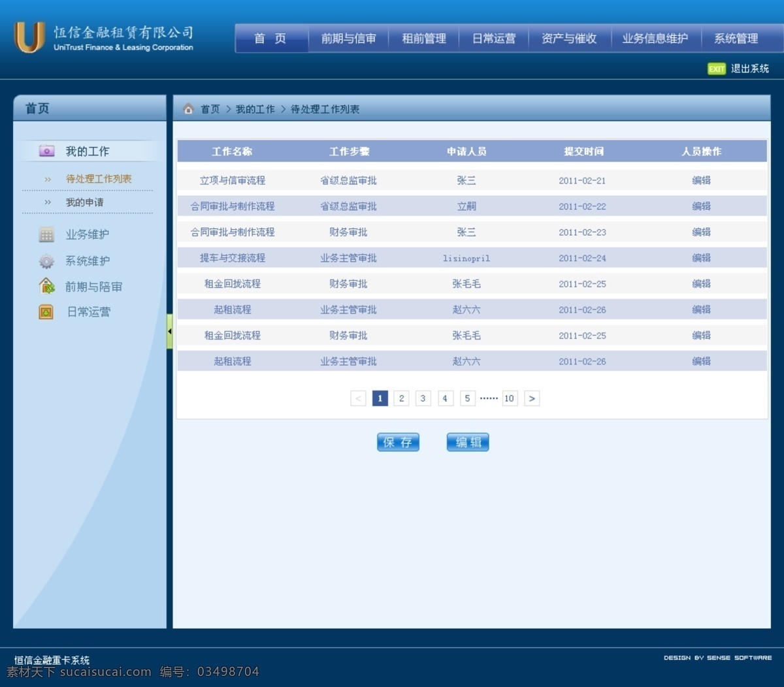Collapse the sidebar with green arrow handle
This screenshot has height=687, width=784.
pos(170,331)
